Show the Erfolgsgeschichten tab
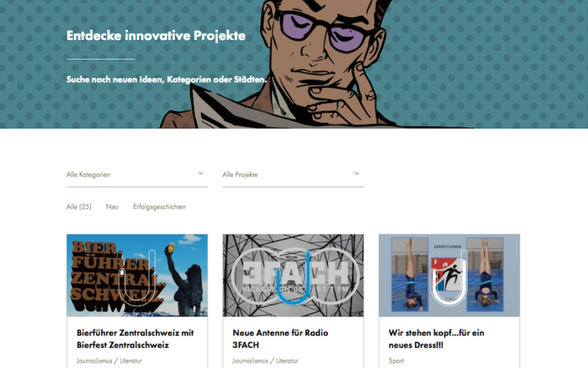 point(159,207)
